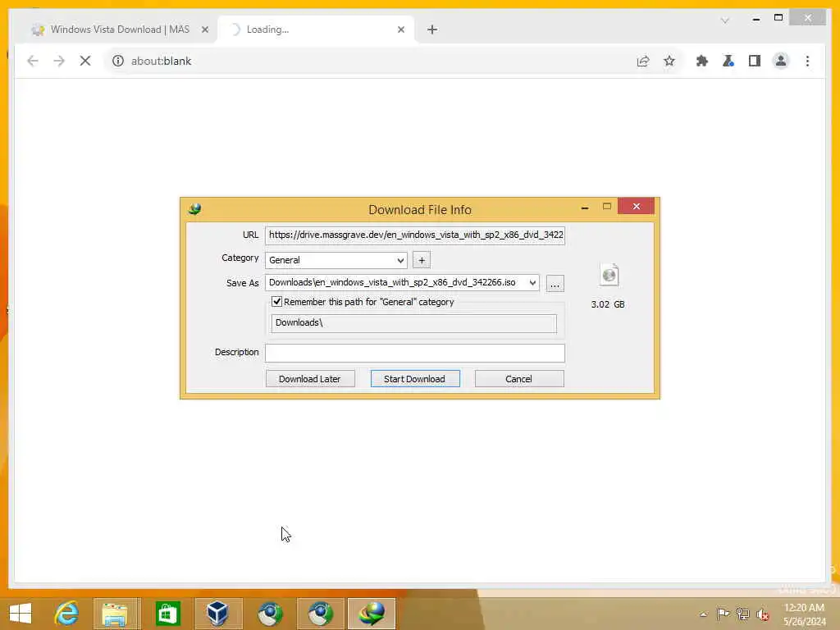Uncheck Remember this path for General category
Screen dimensions: 840x630
click(276, 302)
